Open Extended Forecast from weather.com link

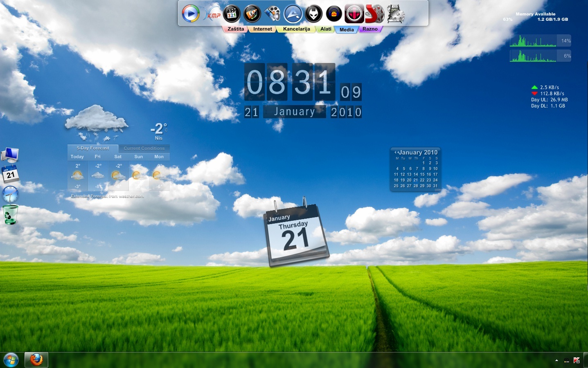(x=107, y=196)
